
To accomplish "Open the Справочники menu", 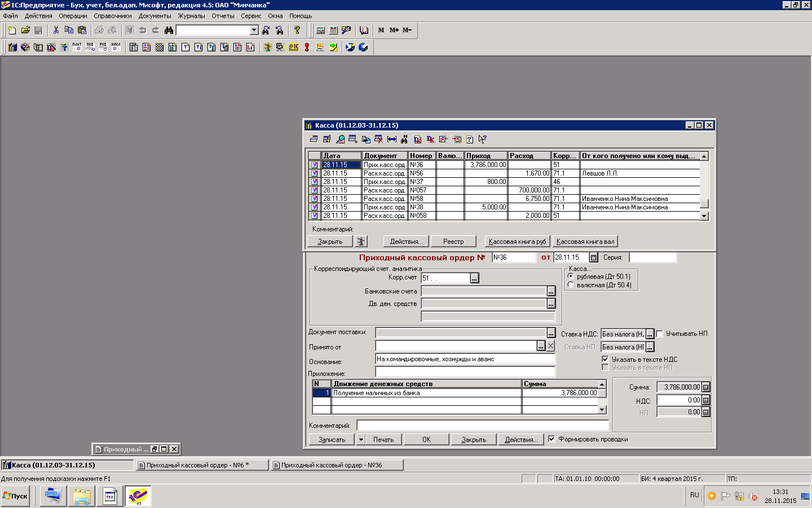I will pos(112,16).
